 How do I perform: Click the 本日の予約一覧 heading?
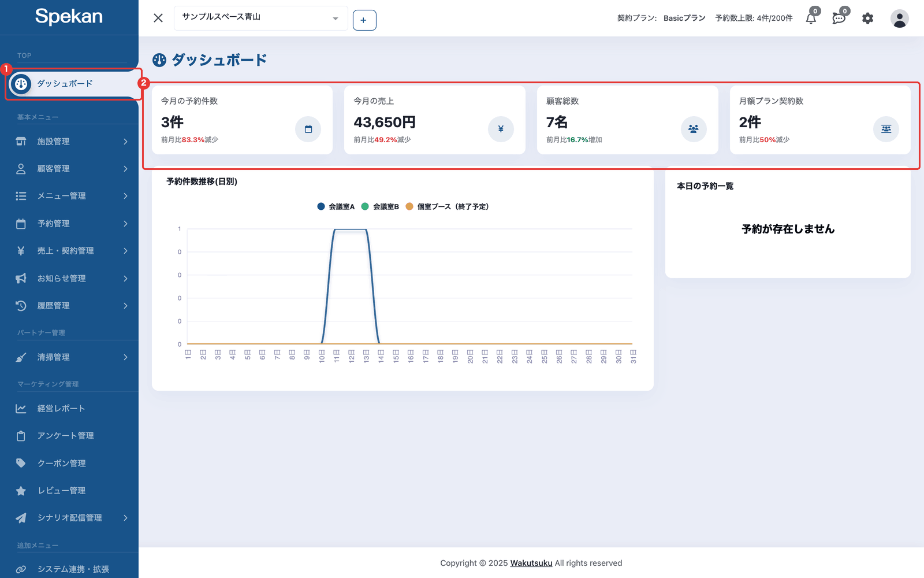(x=705, y=186)
